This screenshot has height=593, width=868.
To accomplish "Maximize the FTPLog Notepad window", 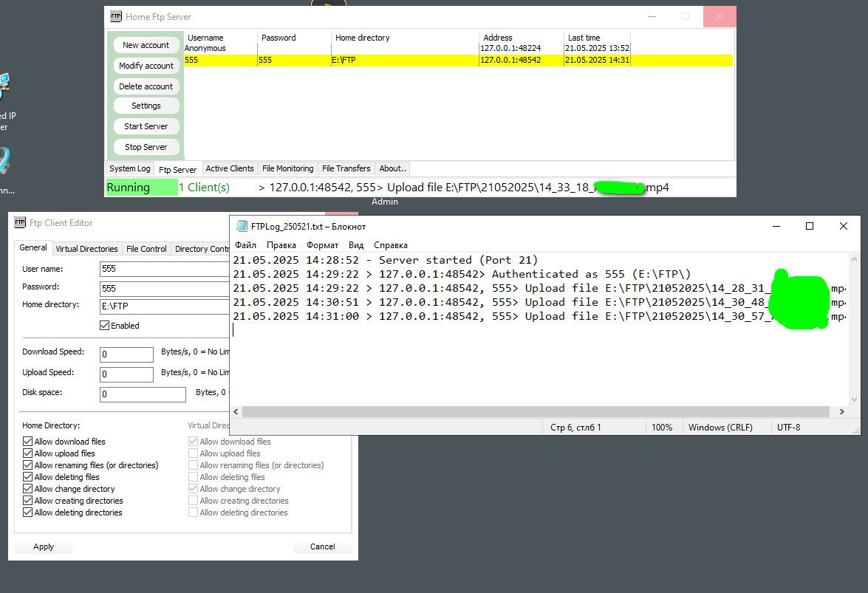I will point(810,226).
